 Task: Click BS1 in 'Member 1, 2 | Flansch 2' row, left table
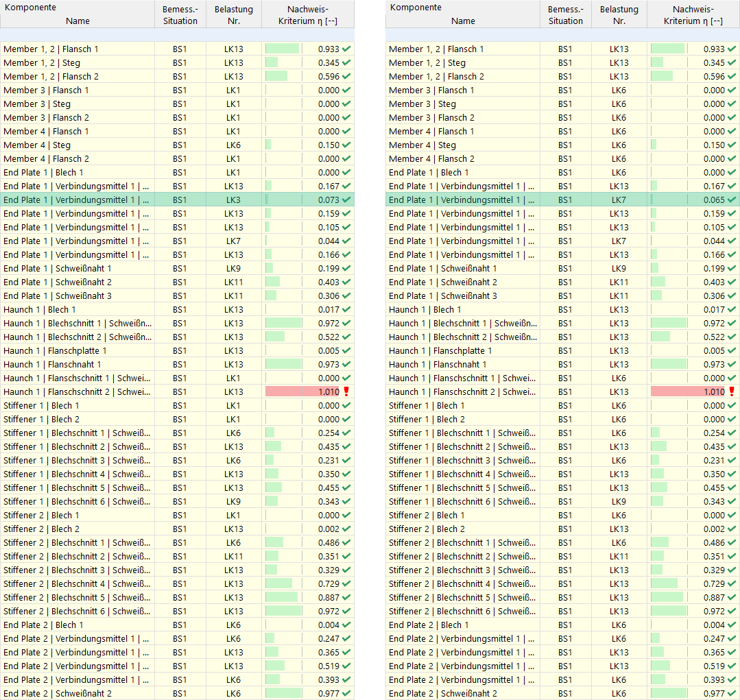(x=180, y=76)
